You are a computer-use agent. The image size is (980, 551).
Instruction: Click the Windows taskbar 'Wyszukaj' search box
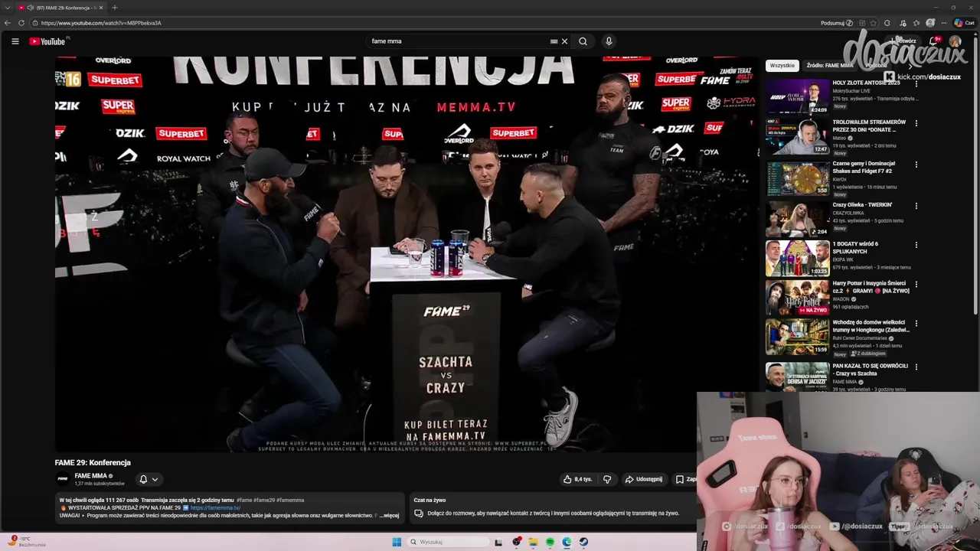pos(448,542)
